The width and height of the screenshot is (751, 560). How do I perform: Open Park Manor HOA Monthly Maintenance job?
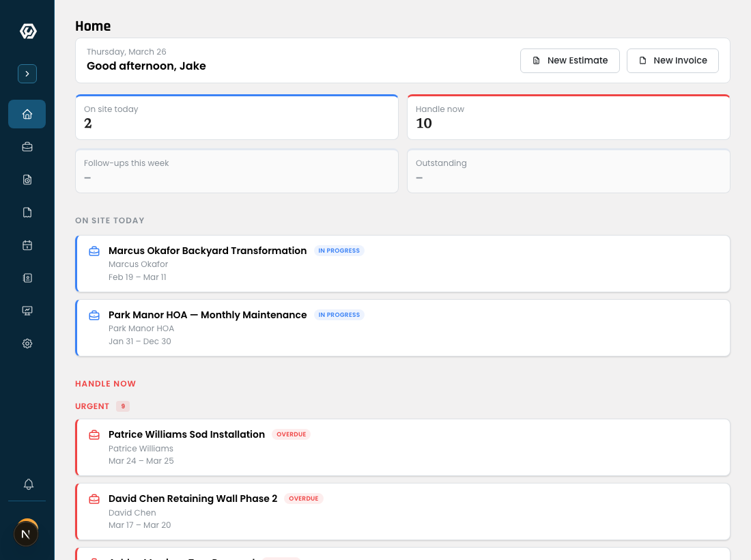pos(208,315)
